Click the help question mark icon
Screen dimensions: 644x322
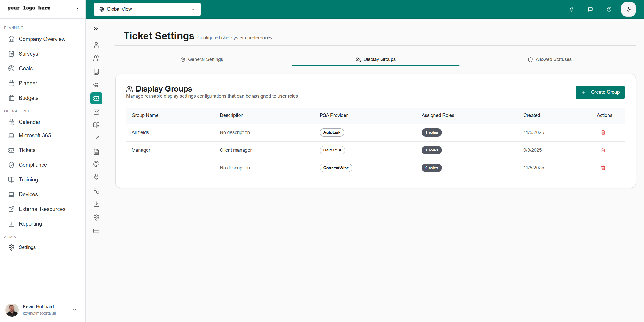[x=609, y=9]
